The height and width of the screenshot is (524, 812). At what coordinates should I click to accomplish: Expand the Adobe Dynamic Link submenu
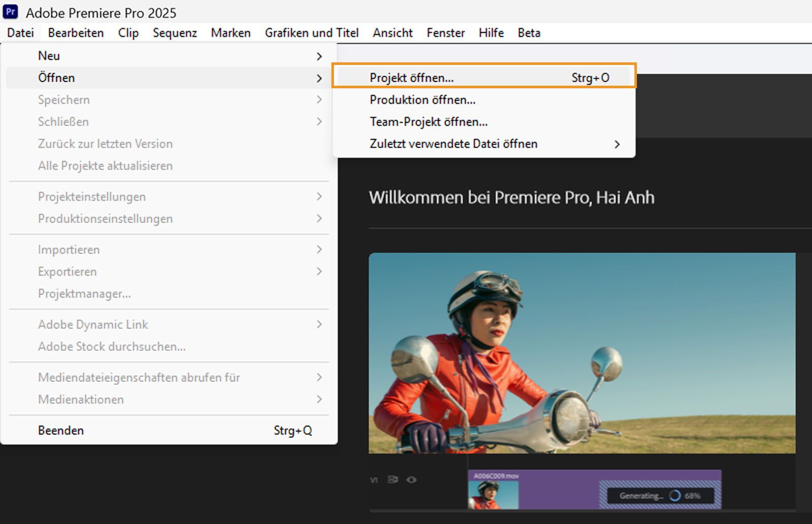pyautogui.click(x=169, y=325)
